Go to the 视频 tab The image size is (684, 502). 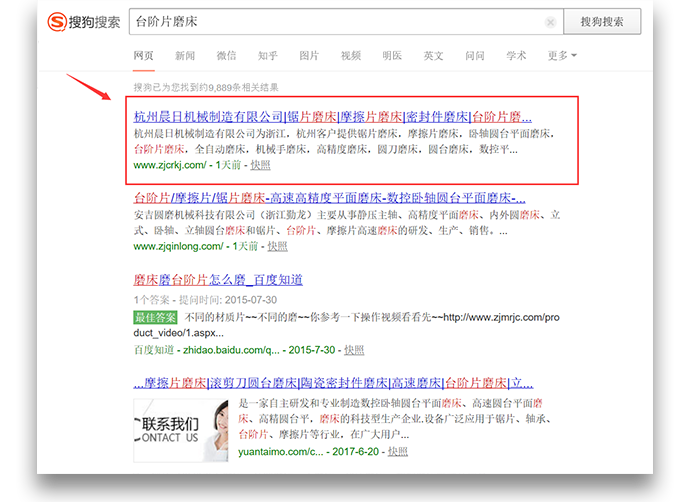pos(351,56)
